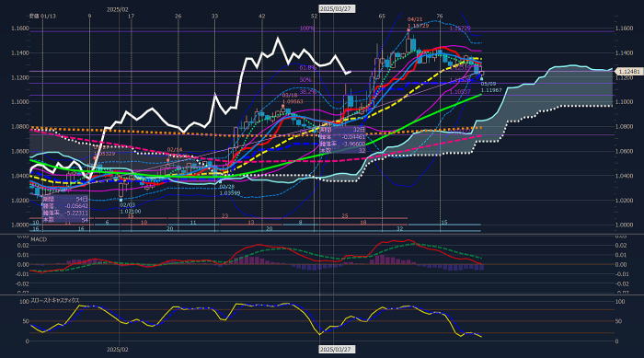Screen dimensions: 644x358
Task: Click the bottom 2025/03/27 crosshair date label
Action: click(x=337, y=350)
